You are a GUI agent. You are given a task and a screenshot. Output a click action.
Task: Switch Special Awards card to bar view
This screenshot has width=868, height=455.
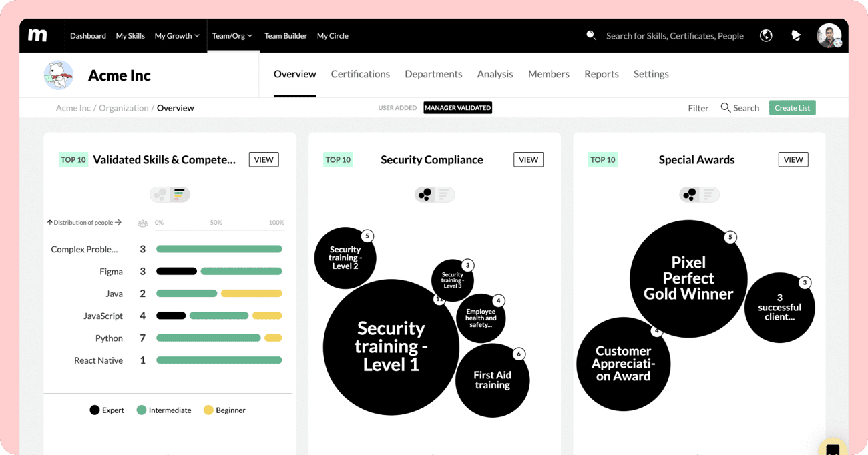click(709, 194)
